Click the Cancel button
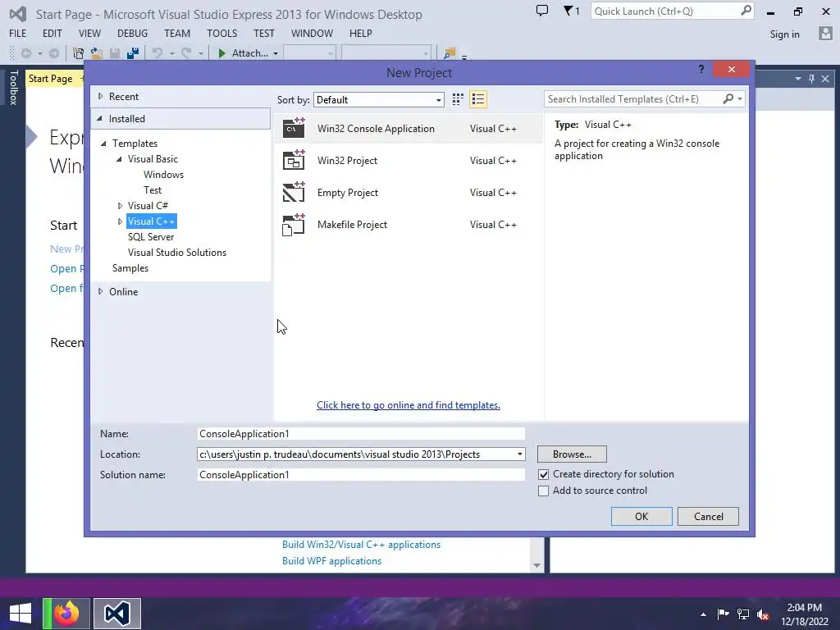The width and height of the screenshot is (840, 630). point(708,517)
